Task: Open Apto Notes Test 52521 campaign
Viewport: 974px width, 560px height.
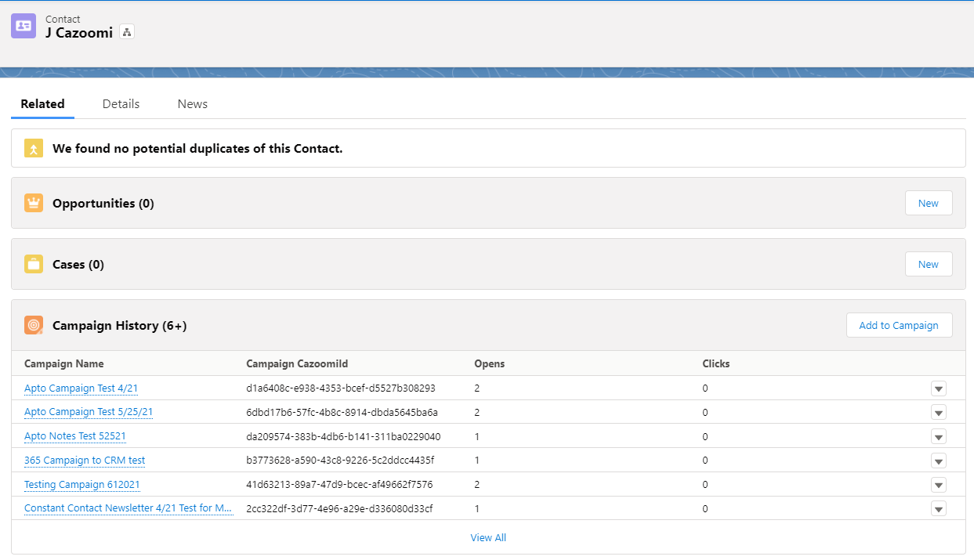Action: click(75, 436)
